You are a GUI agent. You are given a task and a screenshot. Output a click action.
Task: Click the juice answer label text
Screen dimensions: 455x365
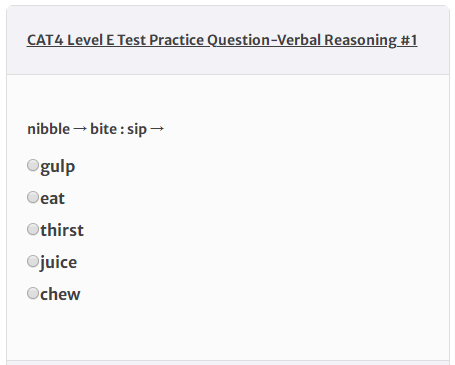pyautogui.click(x=58, y=262)
